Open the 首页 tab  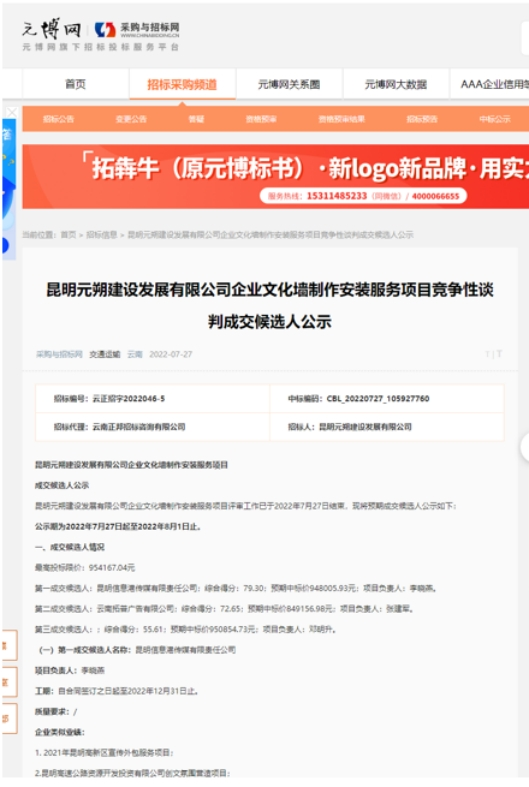click(x=75, y=84)
